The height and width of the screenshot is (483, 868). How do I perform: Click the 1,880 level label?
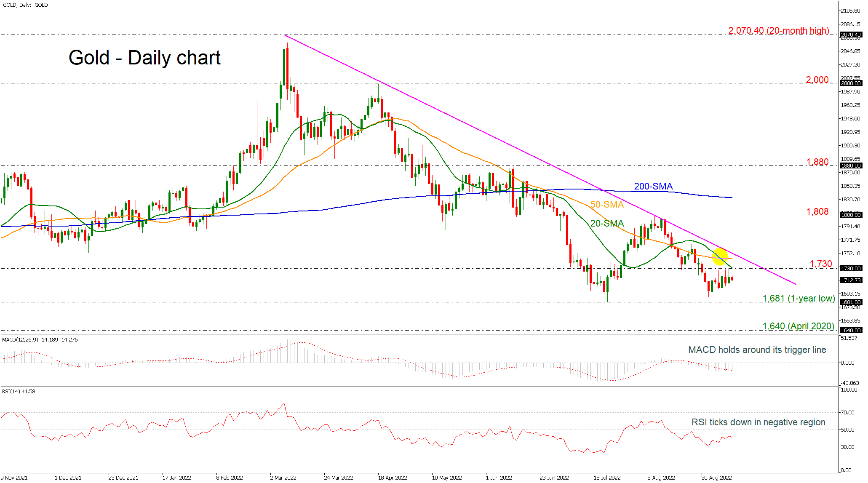[x=817, y=162]
